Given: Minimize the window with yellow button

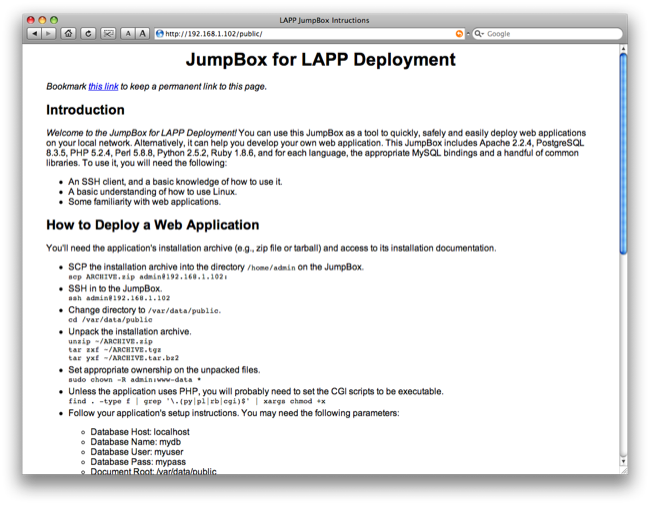Looking at the screenshot, I should [42, 20].
